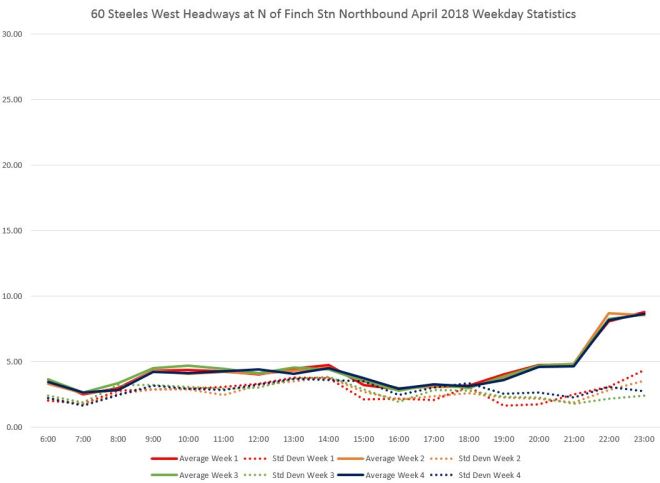Select the 15.00 vertical axis label
Viewport: 660px width, 483px height.
(17, 231)
